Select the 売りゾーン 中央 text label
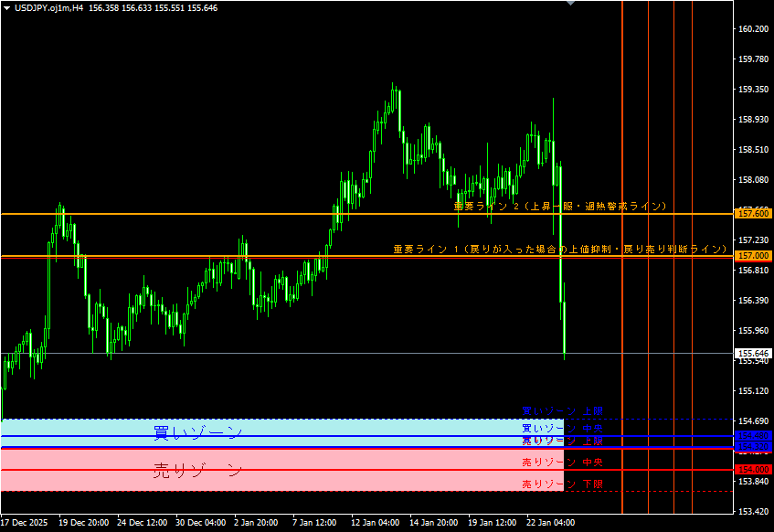Image resolution: width=774 pixels, height=532 pixels. click(562, 462)
